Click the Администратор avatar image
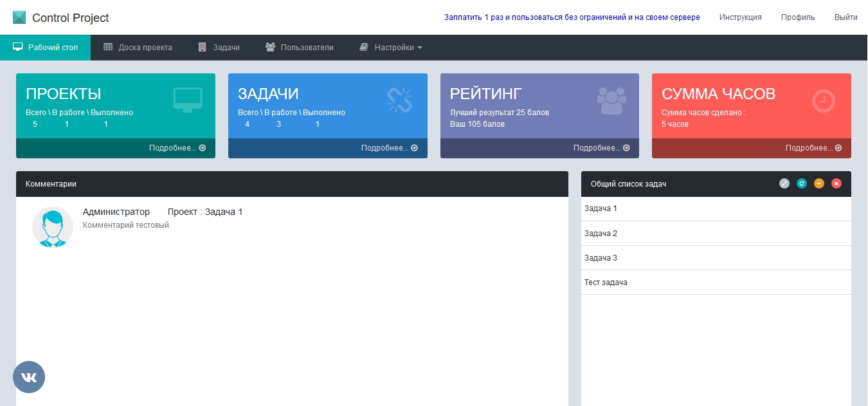Screen dimensions: 868x406 click(x=53, y=227)
